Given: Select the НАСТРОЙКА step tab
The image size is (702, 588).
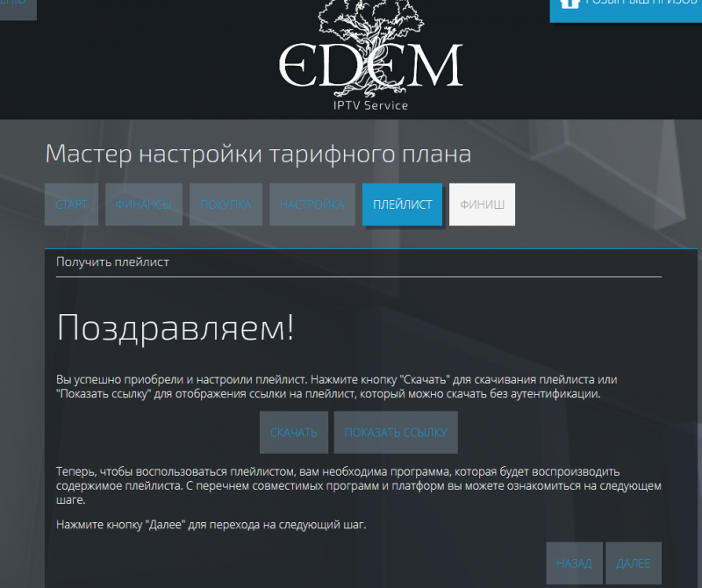Looking at the screenshot, I should [312, 204].
